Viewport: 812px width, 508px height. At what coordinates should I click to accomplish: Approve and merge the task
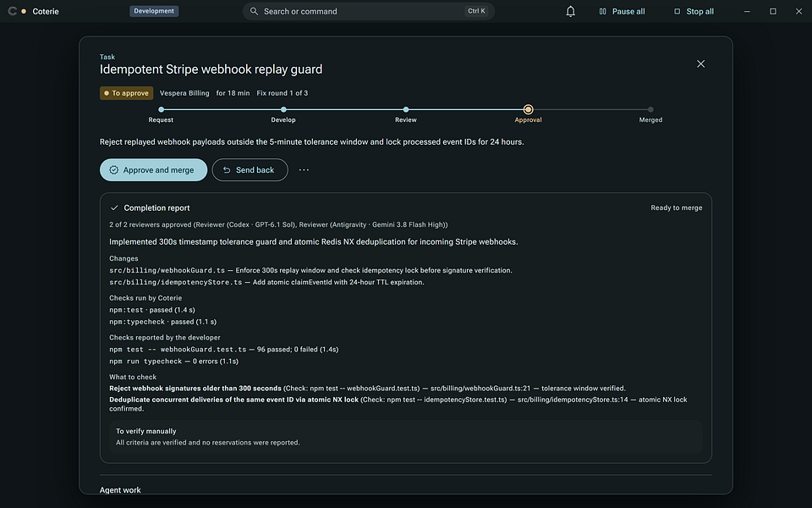click(153, 170)
